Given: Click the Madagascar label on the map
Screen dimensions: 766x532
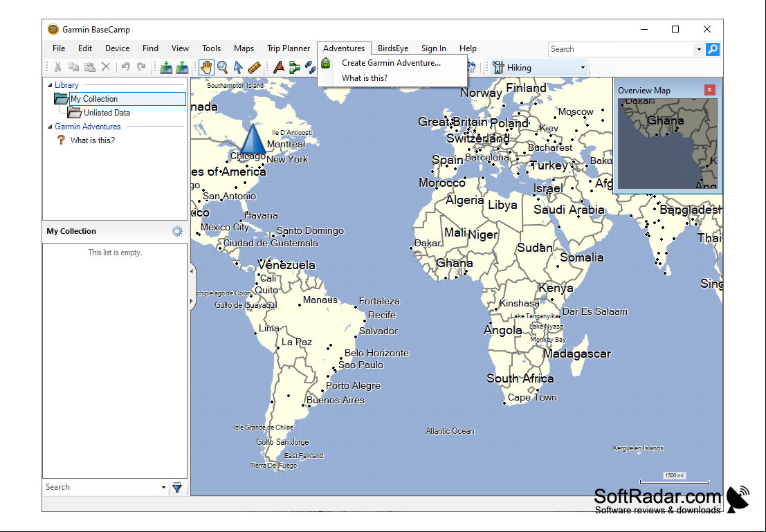Looking at the screenshot, I should [x=577, y=354].
